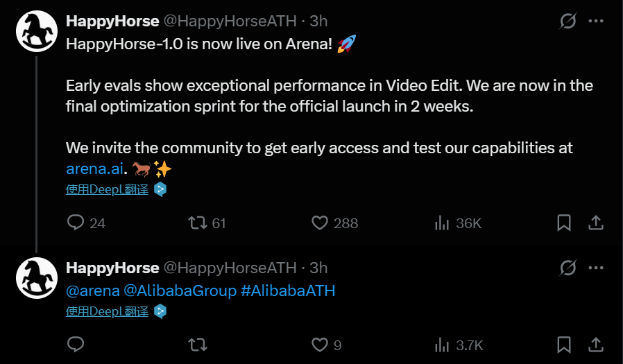Viewport: 623px width, 364px height.
Task: Reply to the @arena mention tweet
Action: point(76,345)
